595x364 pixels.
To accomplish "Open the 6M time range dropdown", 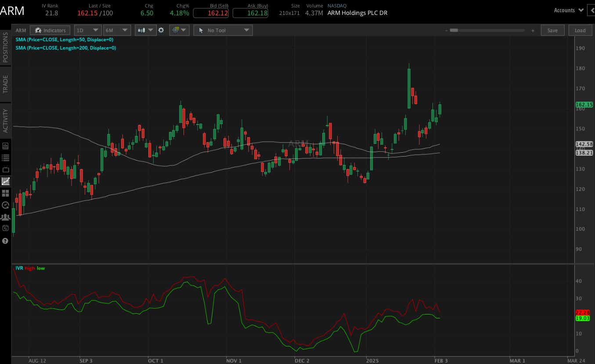I will pos(117,30).
